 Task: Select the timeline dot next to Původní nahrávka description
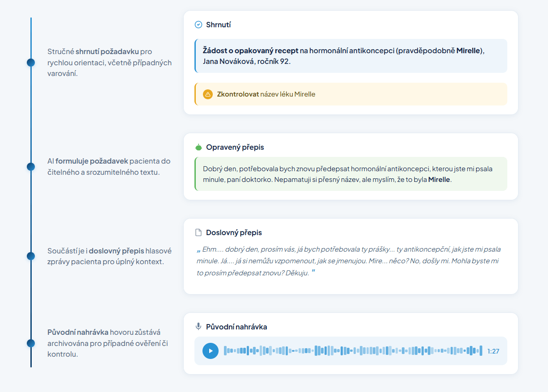(31, 343)
